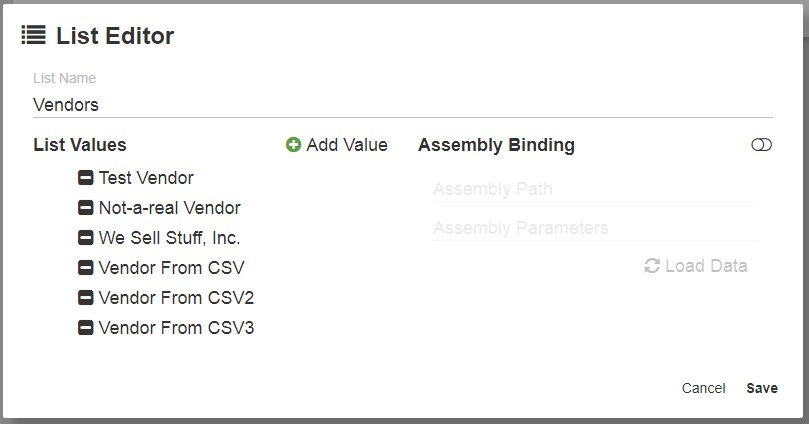The height and width of the screenshot is (424, 809).
Task: Save the list with the Save button
Action: point(762,388)
